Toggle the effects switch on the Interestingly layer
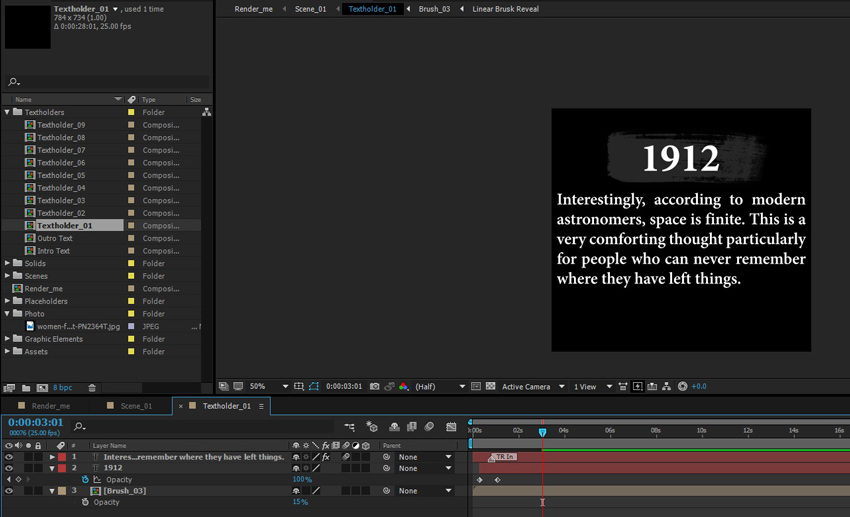 pos(326,457)
